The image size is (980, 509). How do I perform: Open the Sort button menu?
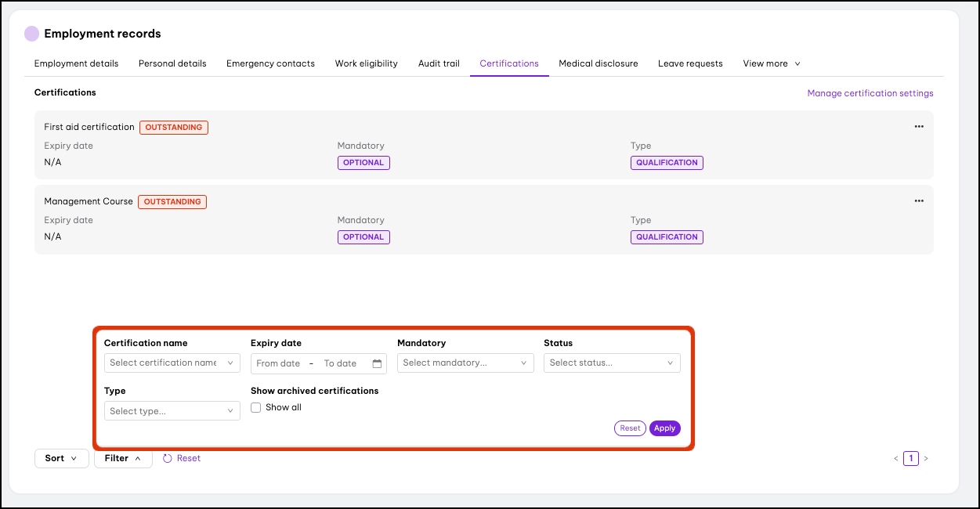click(x=61, y=458)
